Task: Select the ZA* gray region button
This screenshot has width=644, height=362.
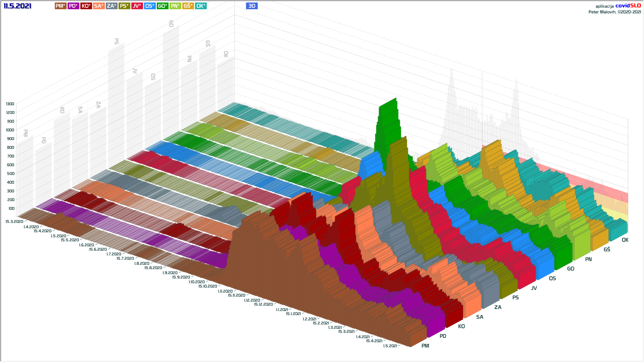Action: [111, 6]
